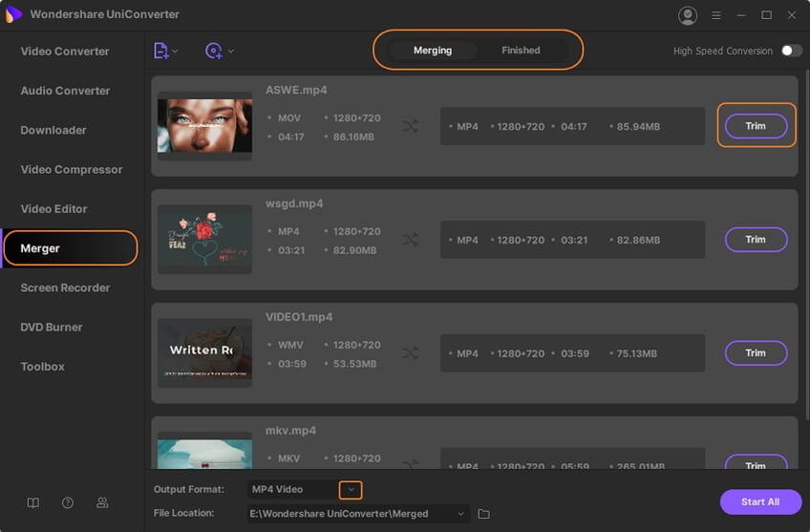Screen dimensions: 810x532
Task: Open Toolbox section
Action: 42,366
